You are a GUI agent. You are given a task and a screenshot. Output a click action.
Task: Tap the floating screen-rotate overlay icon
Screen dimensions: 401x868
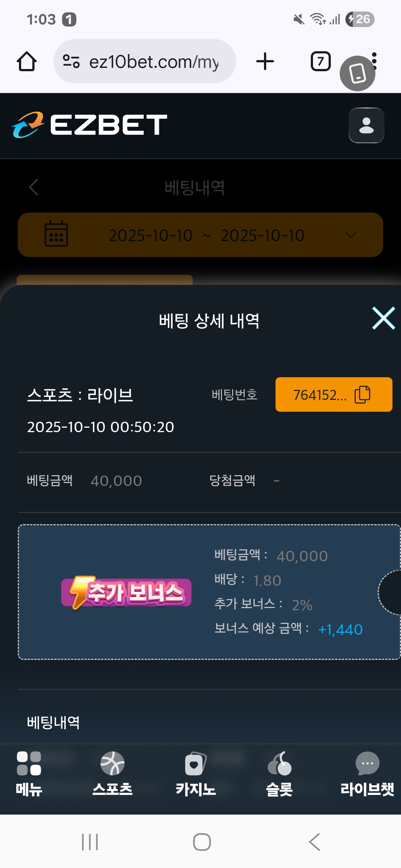(x=358, y=73)
